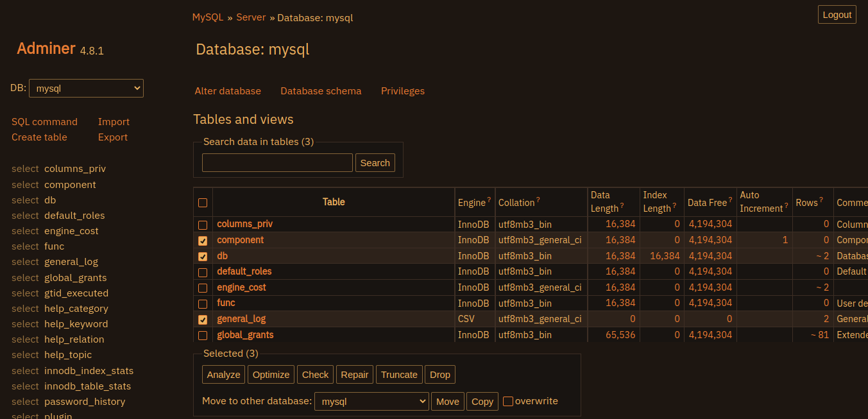Open the component table link in the table list
Image resolution: width=868 pixels, height=419 pixels.
(241, 240)
